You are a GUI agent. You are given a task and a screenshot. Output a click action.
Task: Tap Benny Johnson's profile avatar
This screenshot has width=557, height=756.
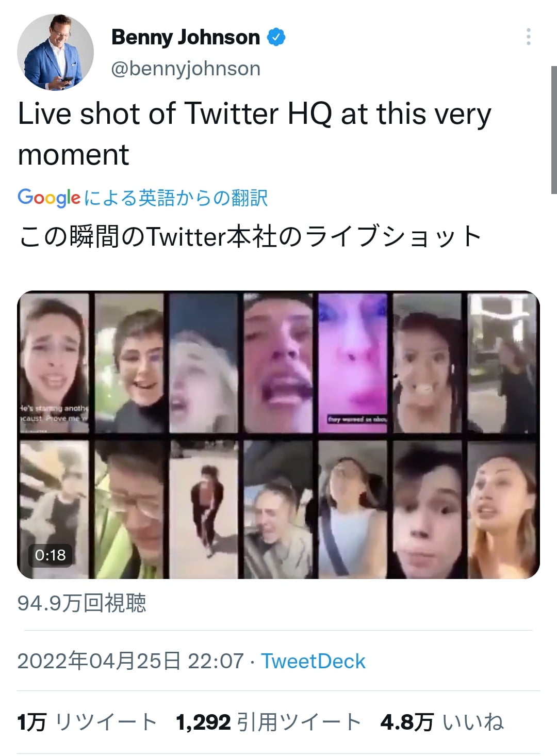55,52
